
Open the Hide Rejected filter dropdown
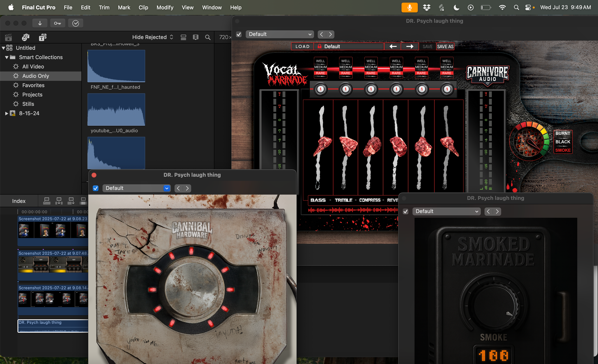(153, 37)
